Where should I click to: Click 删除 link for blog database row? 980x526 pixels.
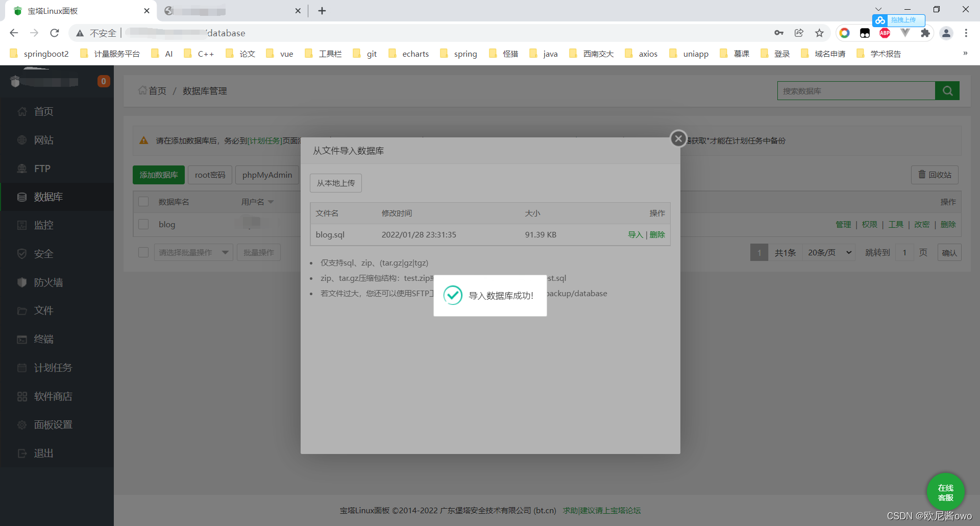(x=948, y=225)
